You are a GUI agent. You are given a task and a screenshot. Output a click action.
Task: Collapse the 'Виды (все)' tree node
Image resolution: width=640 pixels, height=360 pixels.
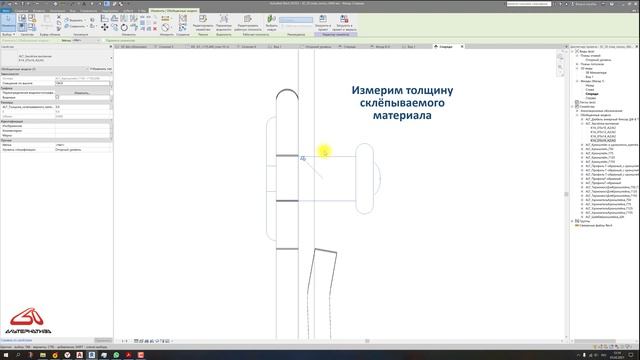pos(573,51)
